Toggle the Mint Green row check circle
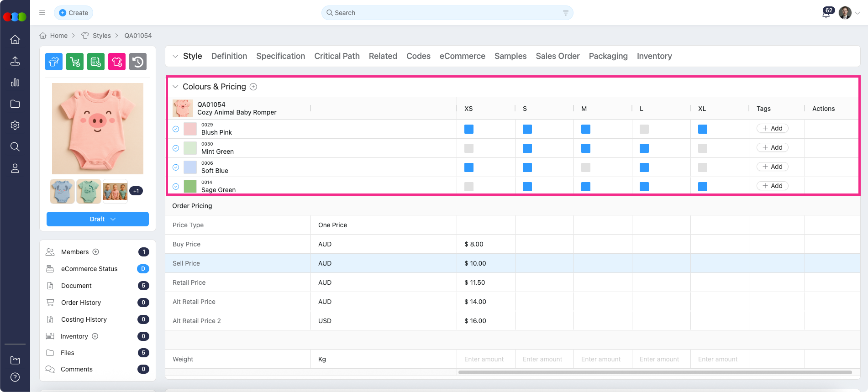 coord(176,148)
